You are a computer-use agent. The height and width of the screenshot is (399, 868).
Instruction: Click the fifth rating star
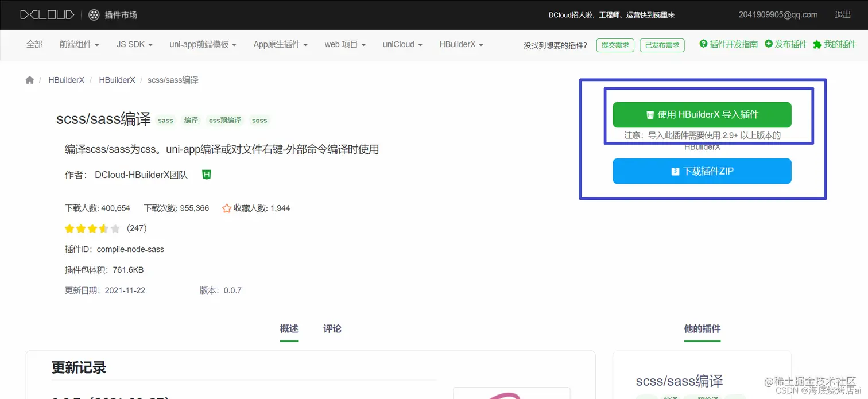click(x=115, y=228)
